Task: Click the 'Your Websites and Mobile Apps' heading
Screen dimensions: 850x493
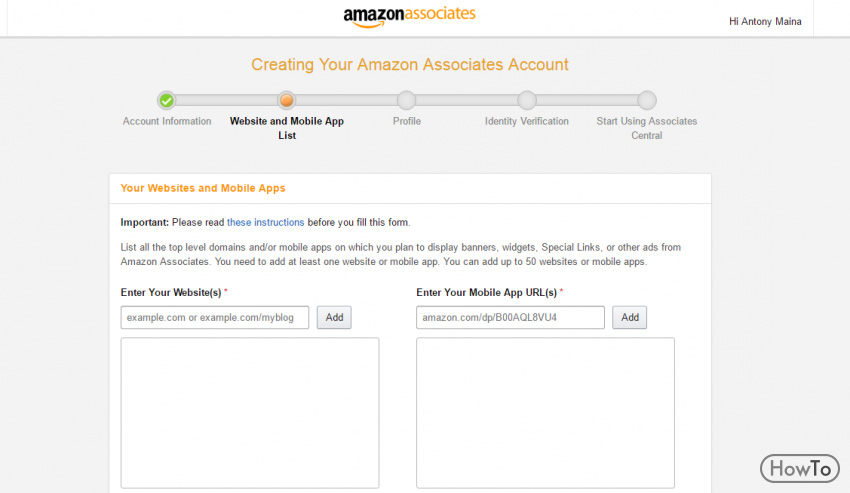Action: (x=203, y=188)
